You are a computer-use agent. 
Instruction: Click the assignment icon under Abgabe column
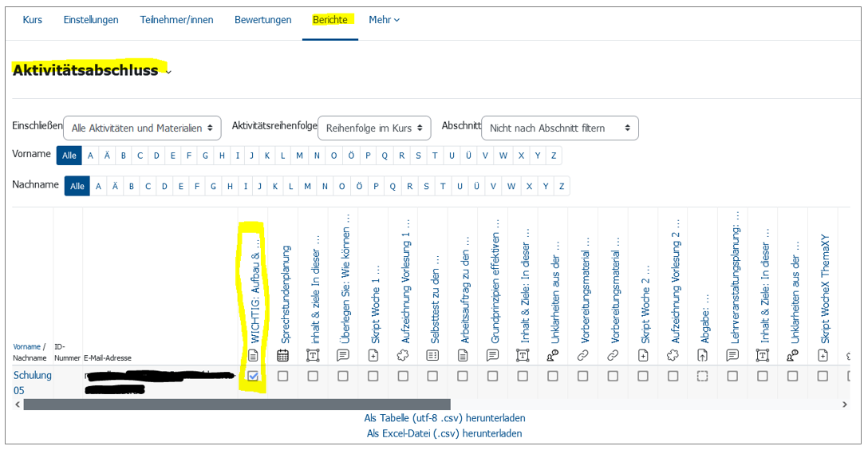[703, 355]
